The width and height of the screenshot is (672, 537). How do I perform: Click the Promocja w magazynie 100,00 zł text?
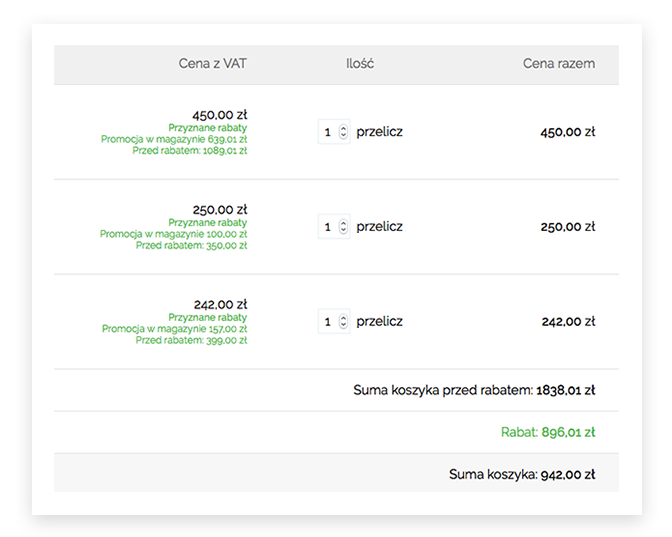pos(174,234)
